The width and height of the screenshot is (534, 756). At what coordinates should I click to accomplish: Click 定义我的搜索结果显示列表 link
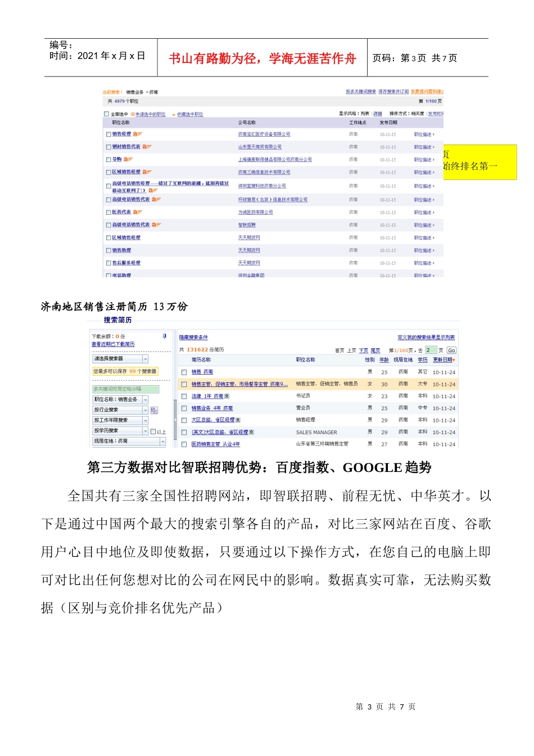coord(426,337)
